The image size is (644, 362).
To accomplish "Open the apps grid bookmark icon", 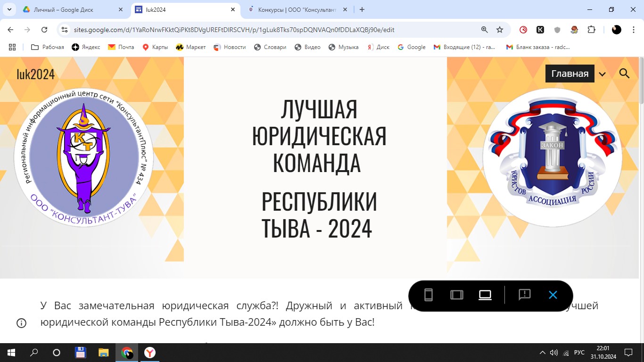I will click(12, 47).
